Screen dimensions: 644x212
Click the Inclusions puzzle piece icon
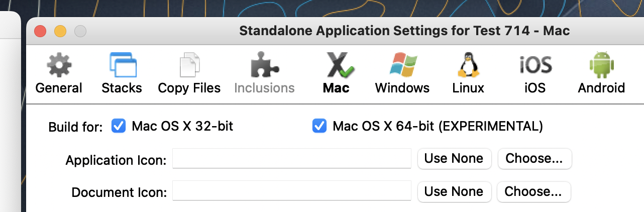tap(264, 65)
